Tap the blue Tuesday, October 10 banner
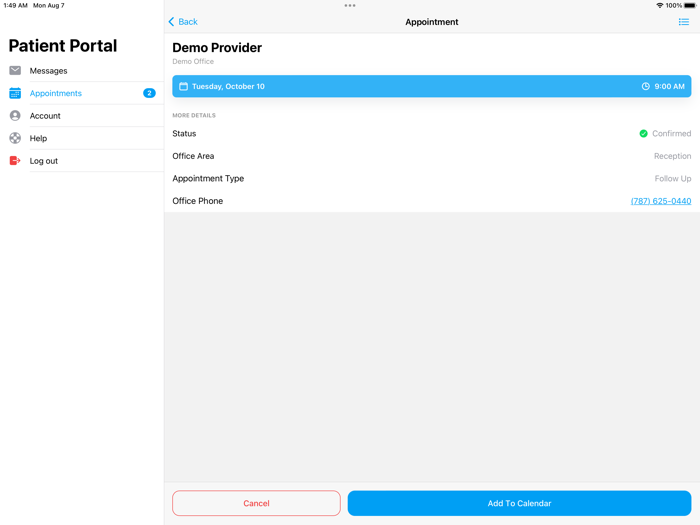The image size is (700, 525). [432, 86]
